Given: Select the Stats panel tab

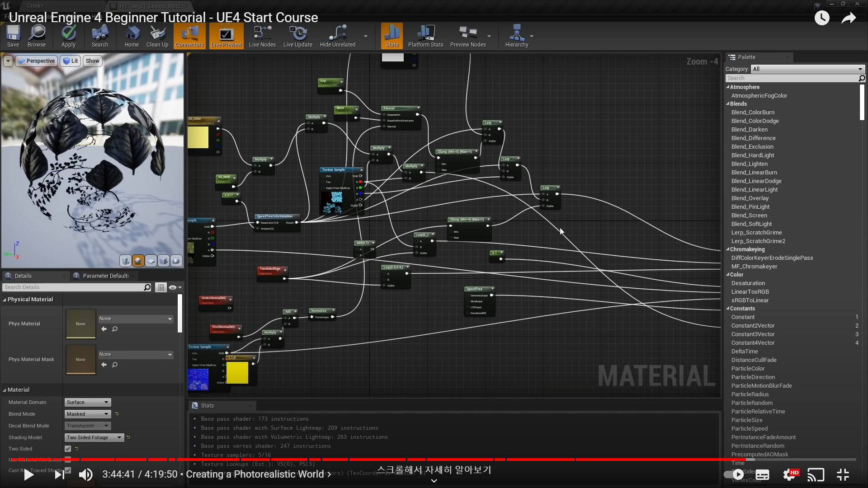Looking at the screenshot, I should (207, 406).
